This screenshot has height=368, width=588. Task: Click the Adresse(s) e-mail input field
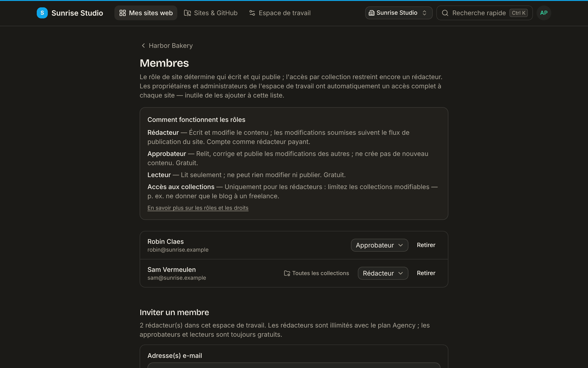pyautogui.click(x=294, y=365)
